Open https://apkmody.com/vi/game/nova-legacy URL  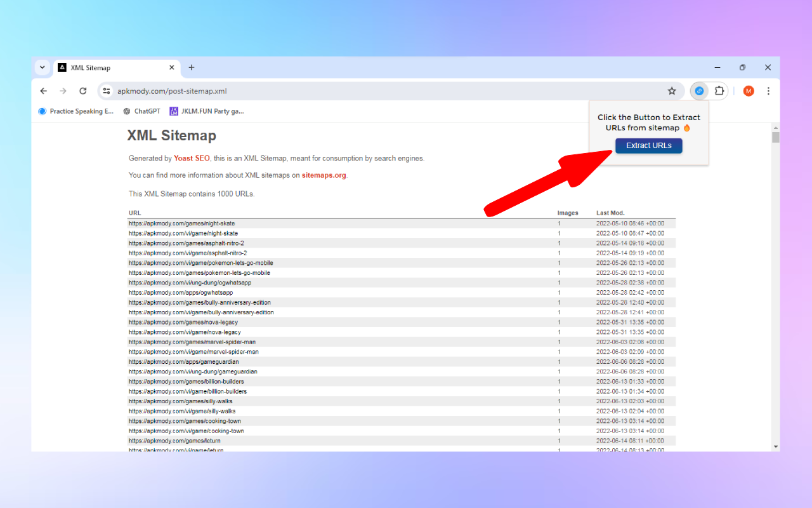pos(185,332)
